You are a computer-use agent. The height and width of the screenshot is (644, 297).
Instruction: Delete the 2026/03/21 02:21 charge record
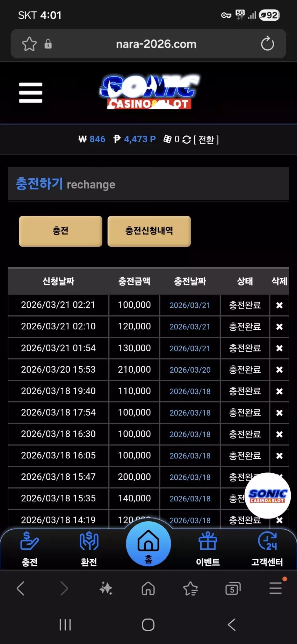click(279, 305)
